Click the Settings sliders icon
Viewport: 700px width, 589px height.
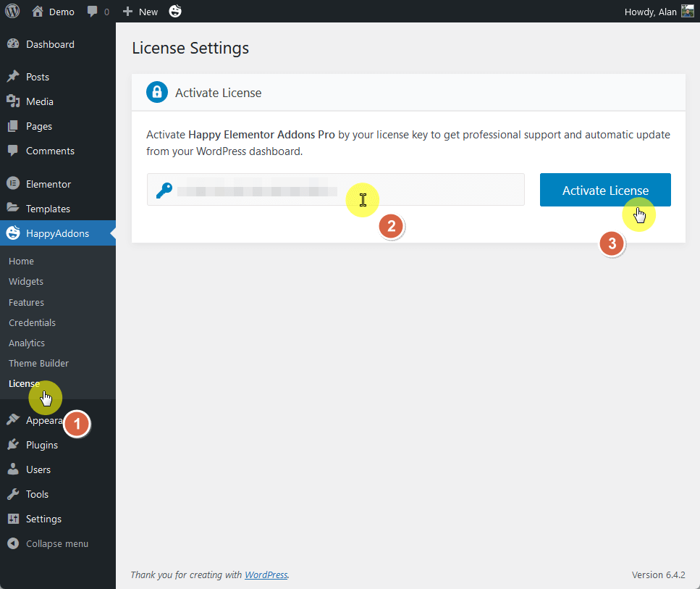[x=13, y=519]
